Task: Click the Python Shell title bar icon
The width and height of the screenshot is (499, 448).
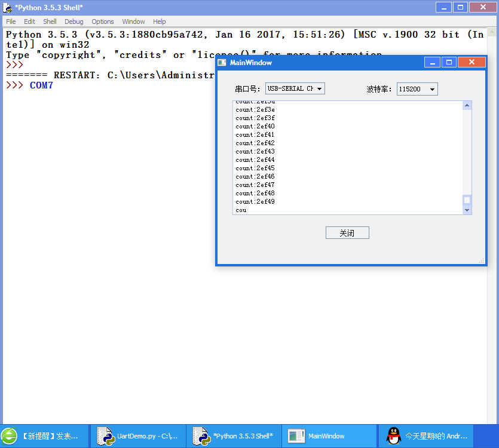Action: pos(8,7)
